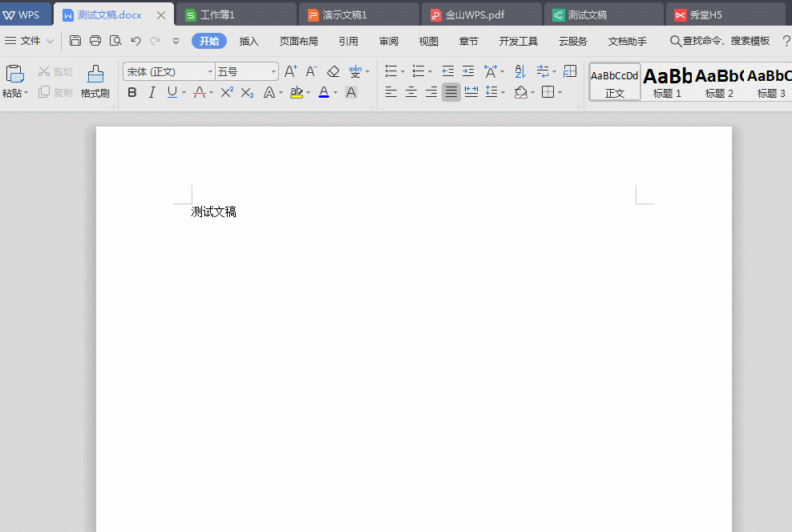The image size is (792, 532).
Task: Close the 测试文稿.docx document tab
Action: tap(160, 15)
